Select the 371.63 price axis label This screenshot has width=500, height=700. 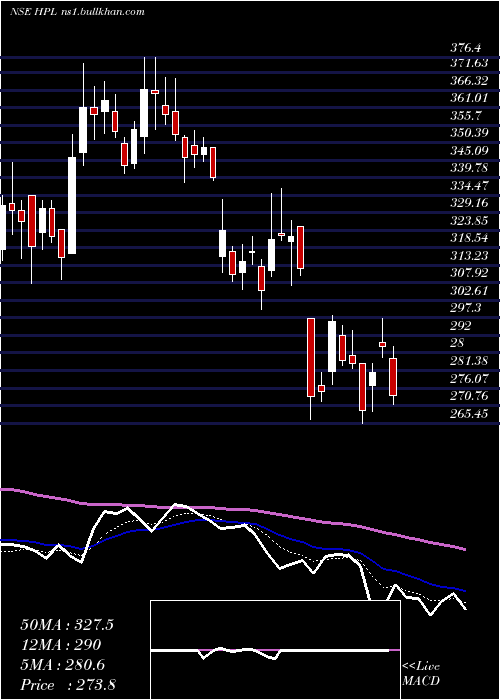[x=469, y=64]
